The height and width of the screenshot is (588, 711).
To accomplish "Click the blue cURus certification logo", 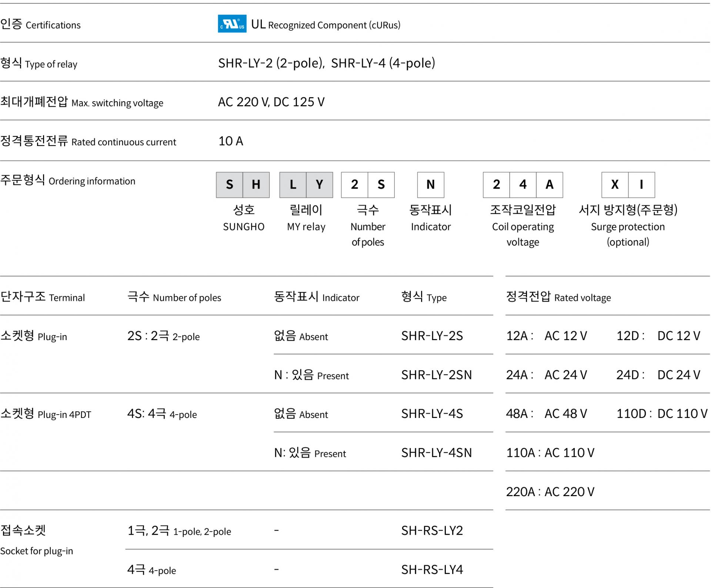I will pos(232,24).
